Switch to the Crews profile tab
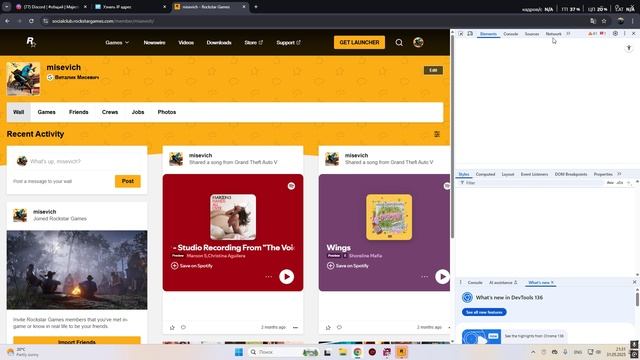 point(110,112)
